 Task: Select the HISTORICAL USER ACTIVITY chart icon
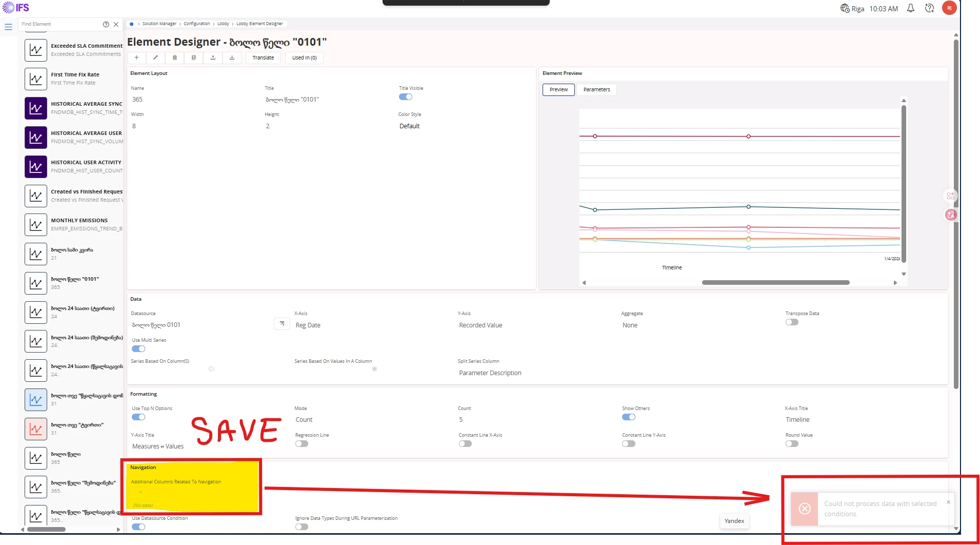point(36,167)
